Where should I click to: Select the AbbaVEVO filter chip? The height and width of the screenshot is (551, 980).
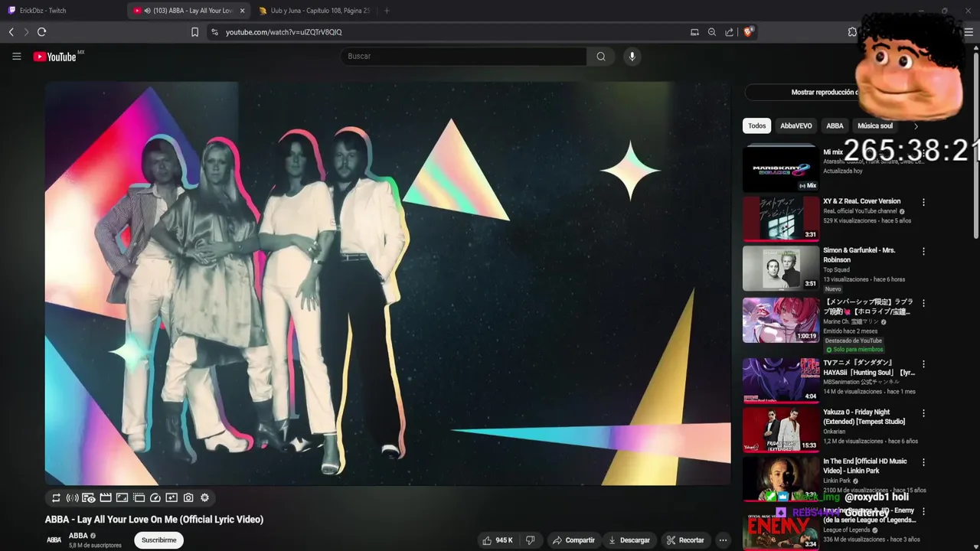pos(796,126)
